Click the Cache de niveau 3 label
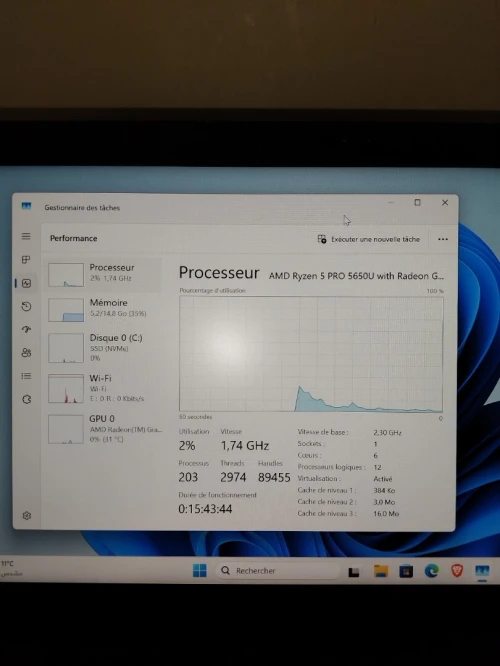This screenshot has width=500, height=666. point(327,513)
